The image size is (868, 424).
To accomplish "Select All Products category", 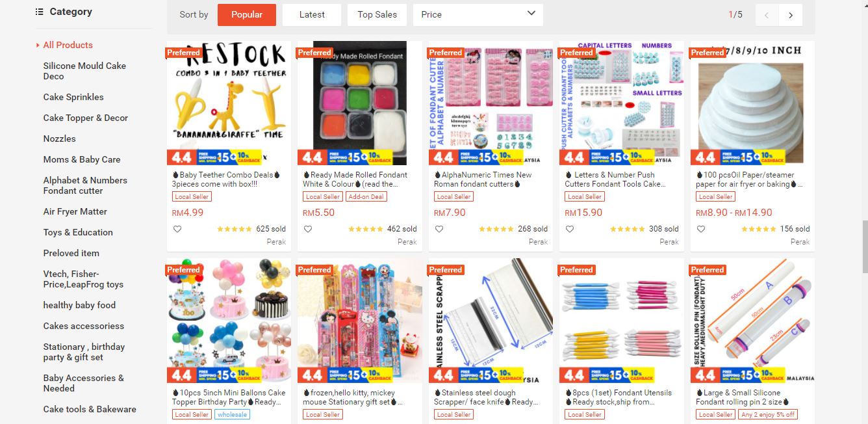I will coord(68,45).
